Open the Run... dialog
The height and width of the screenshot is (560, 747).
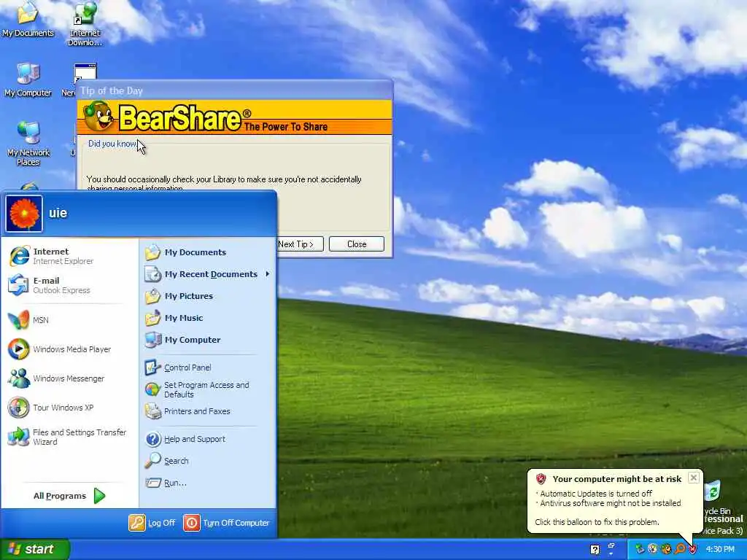click(207, 483)
